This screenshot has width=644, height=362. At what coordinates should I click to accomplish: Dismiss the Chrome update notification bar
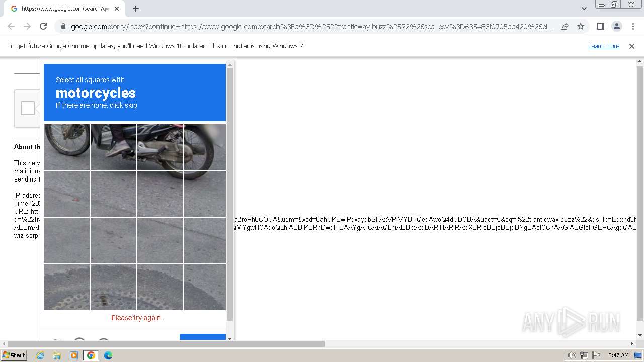tap(632, 46)
